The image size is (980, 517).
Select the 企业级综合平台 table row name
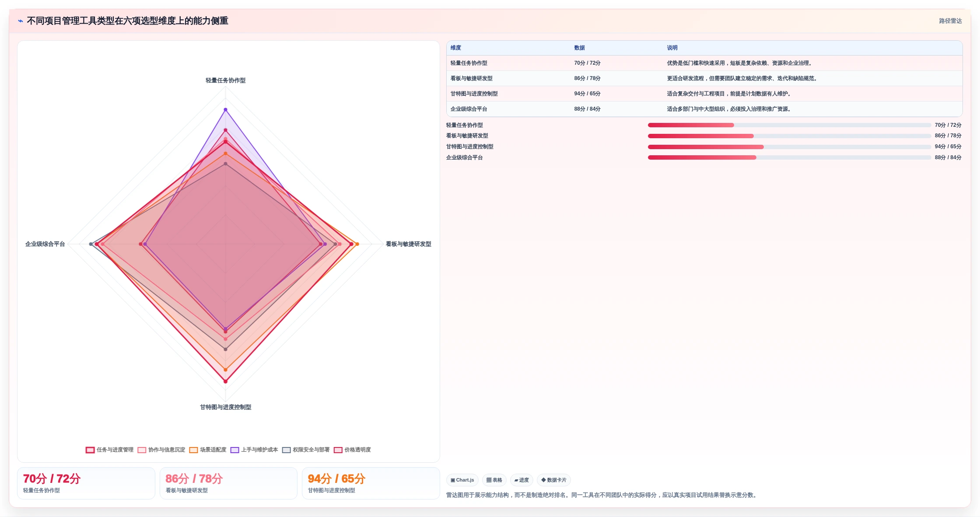(469, 109)
